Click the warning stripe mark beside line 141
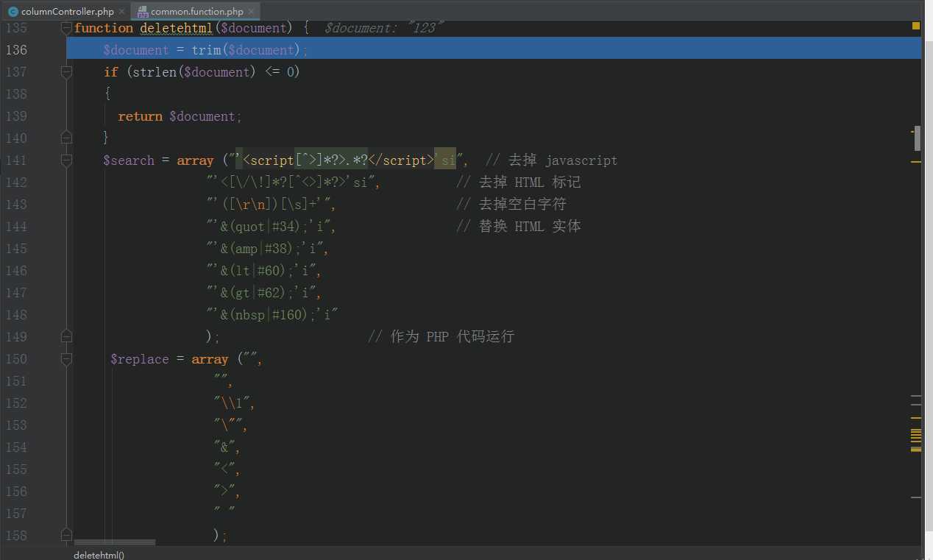 [916, 160]
